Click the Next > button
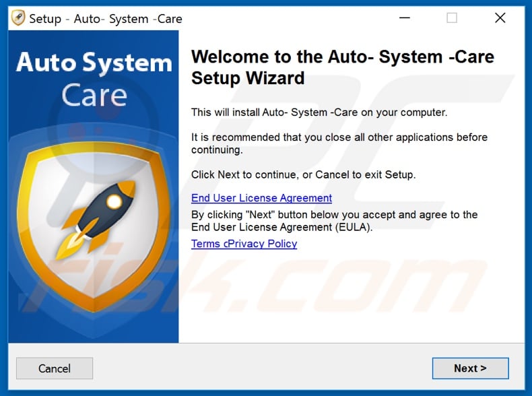 (470, 368)
